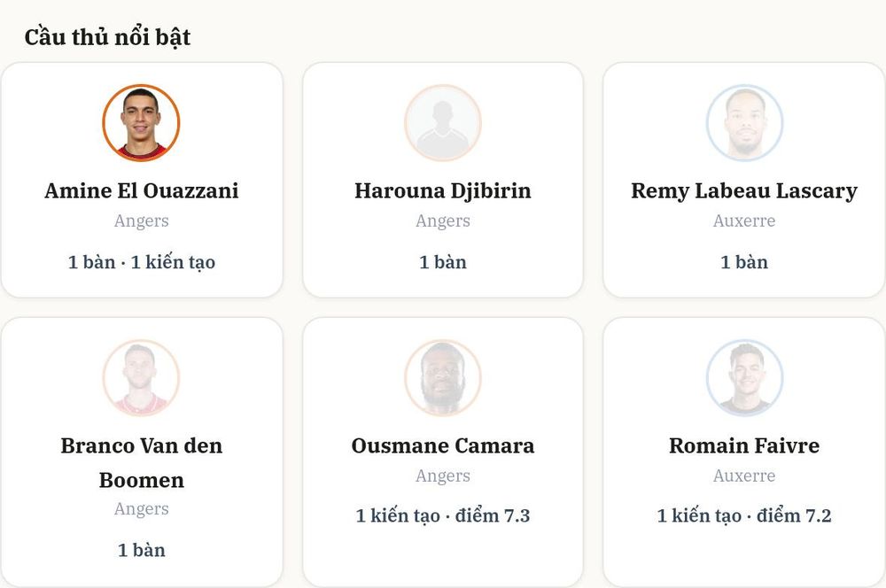Select the '1 bàn · 1 kiến tạo' stat line

point(141,262)
